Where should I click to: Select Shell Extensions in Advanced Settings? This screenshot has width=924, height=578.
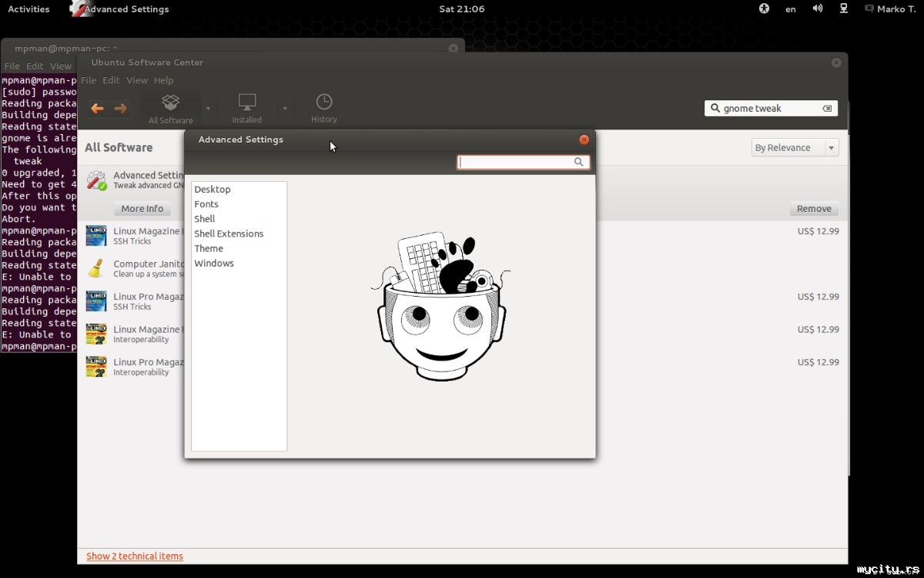point(229,234)
